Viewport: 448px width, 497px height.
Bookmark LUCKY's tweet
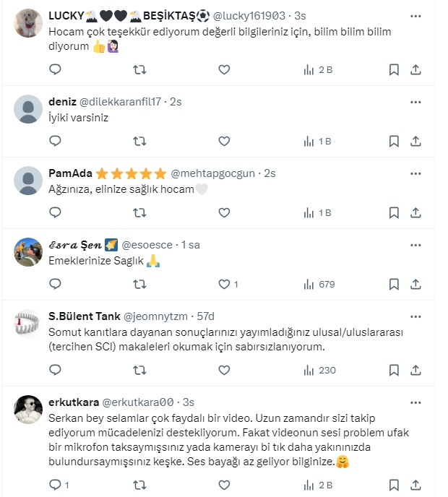tap(394, 70)
